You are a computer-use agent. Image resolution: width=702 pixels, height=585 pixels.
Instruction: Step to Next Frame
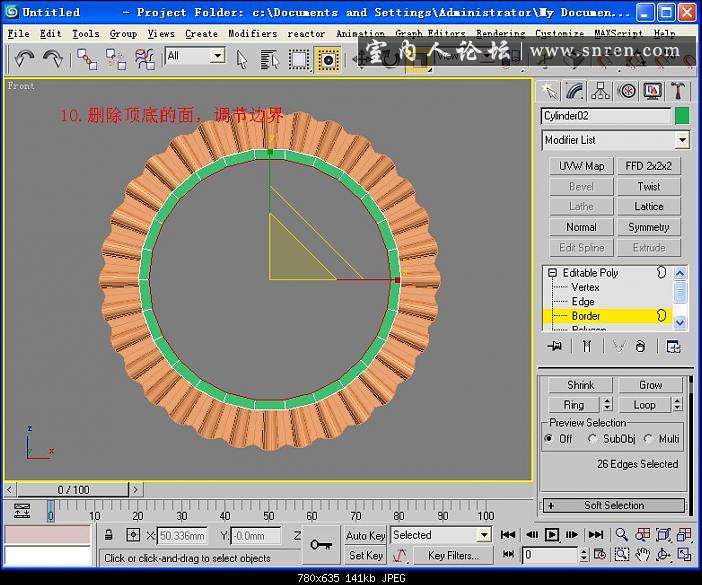(x=573, y=534)
